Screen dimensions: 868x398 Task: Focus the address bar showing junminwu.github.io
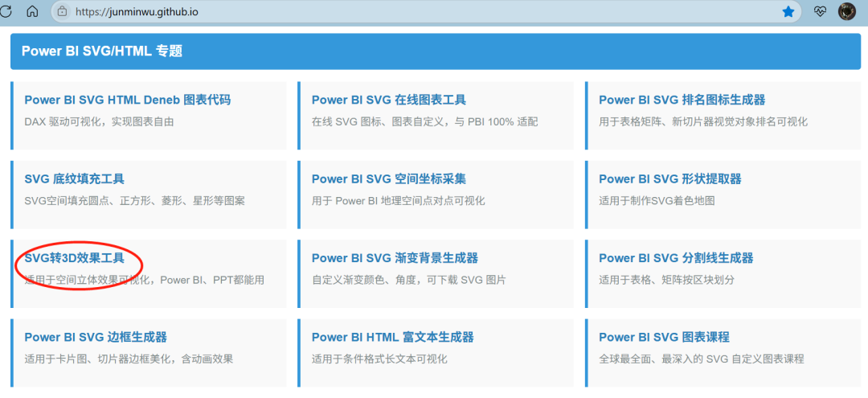[x=426, y=11]
